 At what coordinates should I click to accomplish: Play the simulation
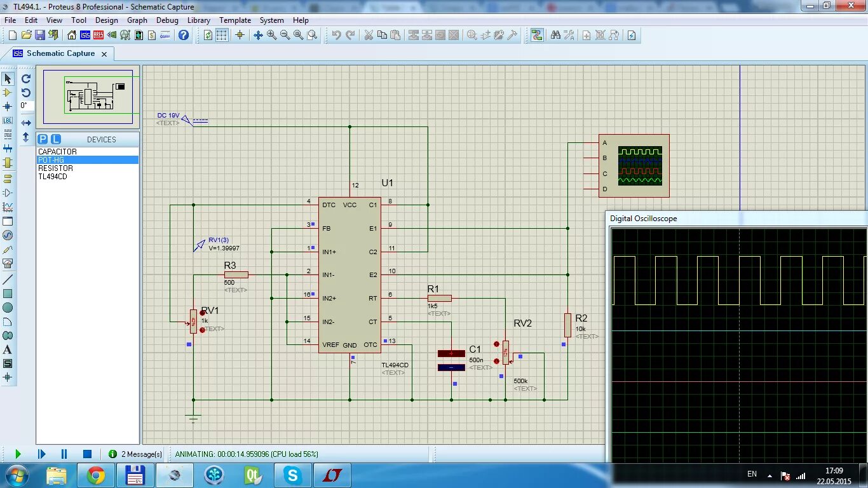point(18,454)
